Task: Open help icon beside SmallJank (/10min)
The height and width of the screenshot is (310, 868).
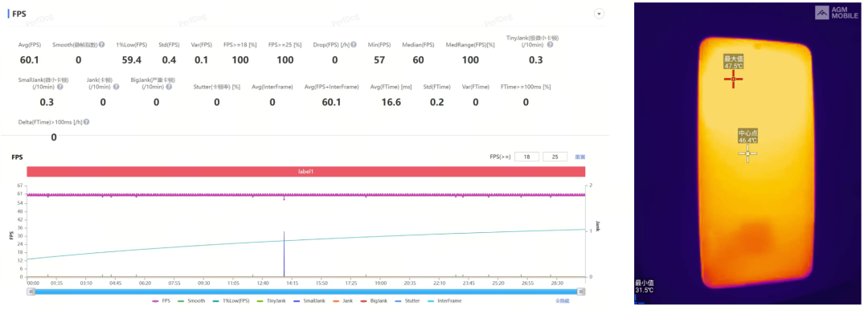Action: pos(59,87)
